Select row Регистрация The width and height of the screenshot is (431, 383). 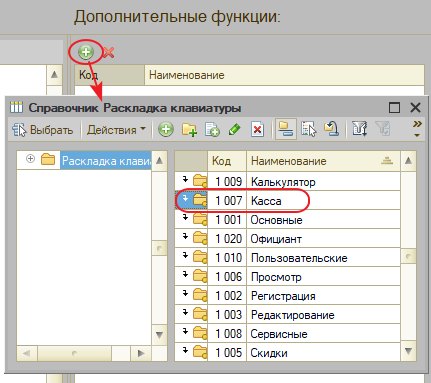coord(287,296)
